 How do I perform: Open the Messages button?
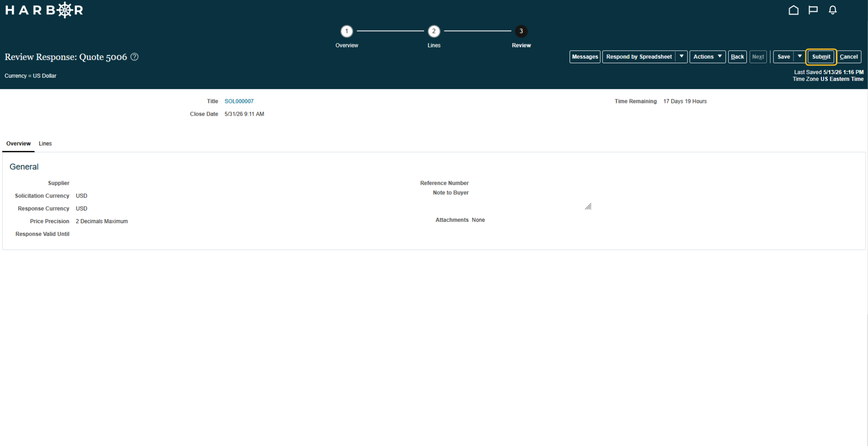click(585, 56)
